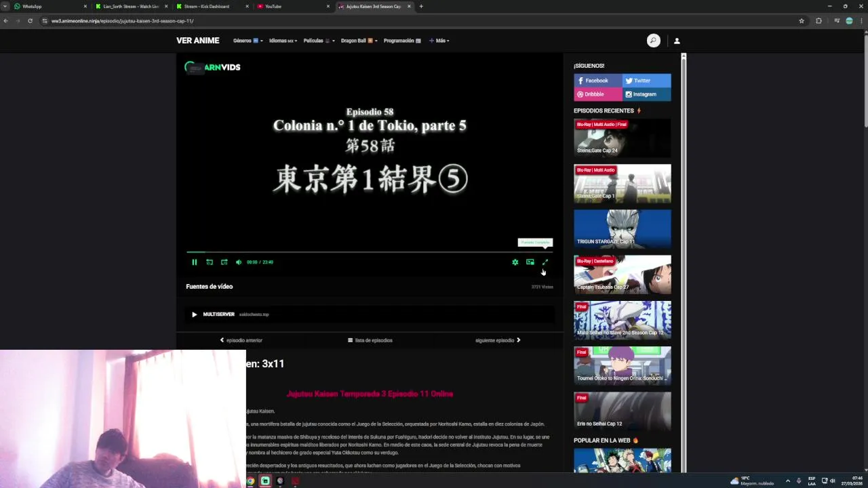Close the Jujutsu Kaisen tab
Viewport: 868px width, 488px height.
click(x=409, y=6)
